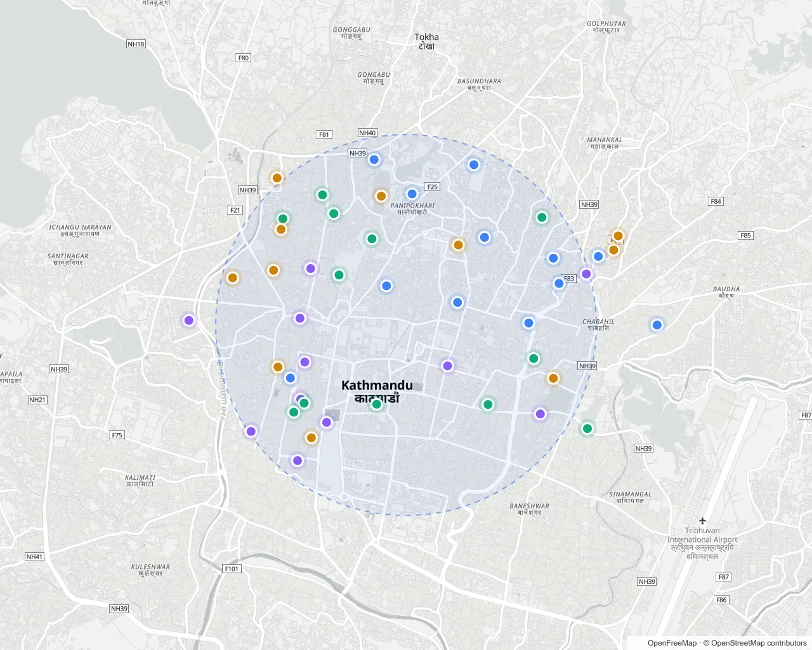Screen dimensions: 812x650
Task: Select the blue marker left of the F25 label
Action: (412, 194)
